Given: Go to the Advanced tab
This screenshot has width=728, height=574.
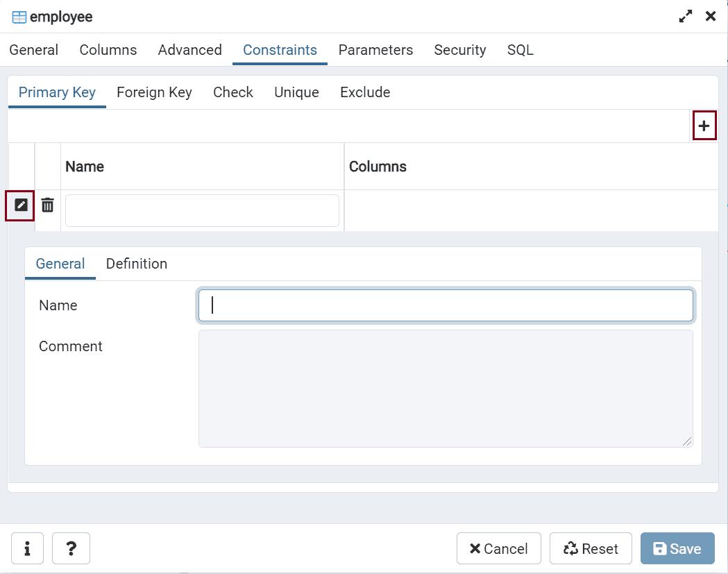Looking at the screenshot, I should coord(189,50).
